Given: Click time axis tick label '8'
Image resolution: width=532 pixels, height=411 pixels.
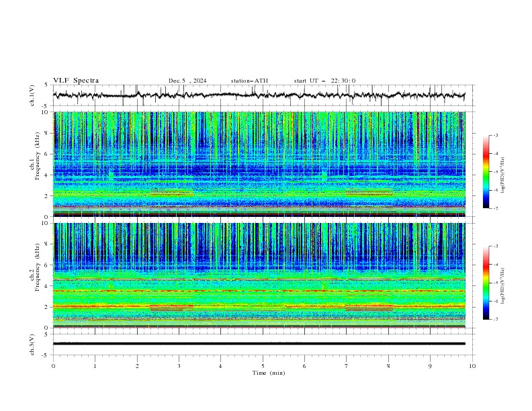Looking at the screenshot, I should 388,366.
